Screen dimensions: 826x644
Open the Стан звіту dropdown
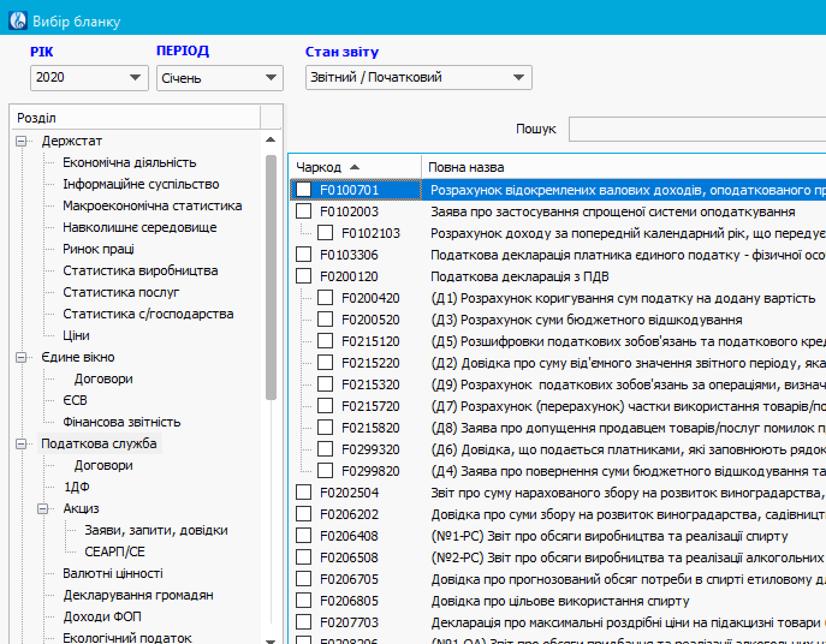click(518, 77)
